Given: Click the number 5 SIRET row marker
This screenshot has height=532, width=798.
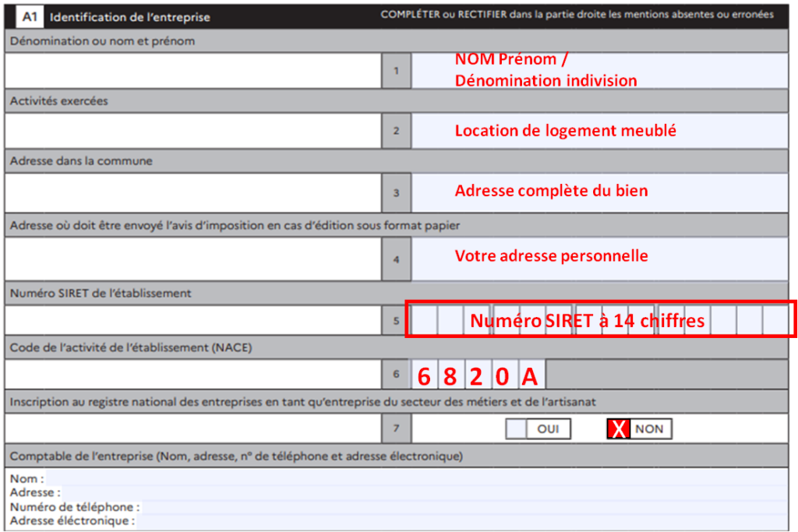Looking at the screenshot, I should coord(396,320).
